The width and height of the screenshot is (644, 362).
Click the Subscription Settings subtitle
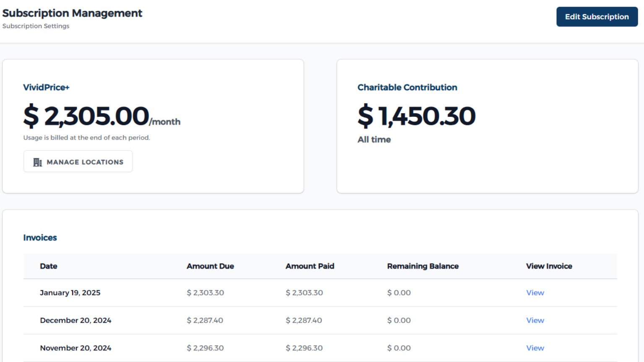tap(36, 26)
